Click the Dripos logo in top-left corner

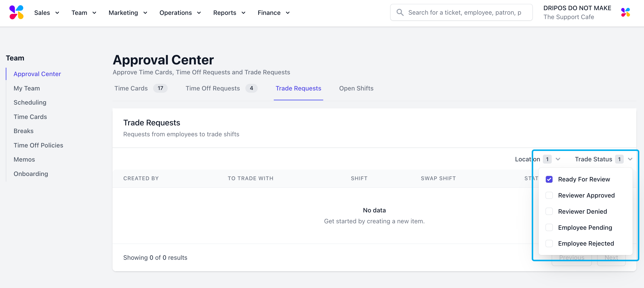tap(17, 13)
